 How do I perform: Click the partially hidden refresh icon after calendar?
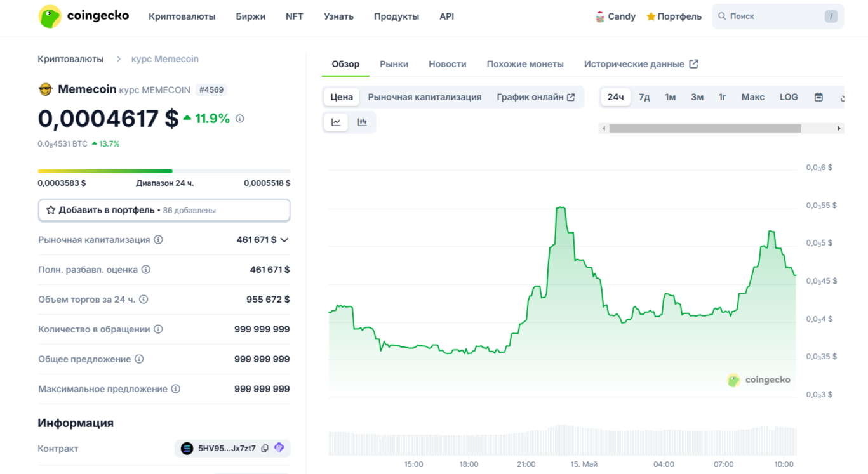(841, 98)
